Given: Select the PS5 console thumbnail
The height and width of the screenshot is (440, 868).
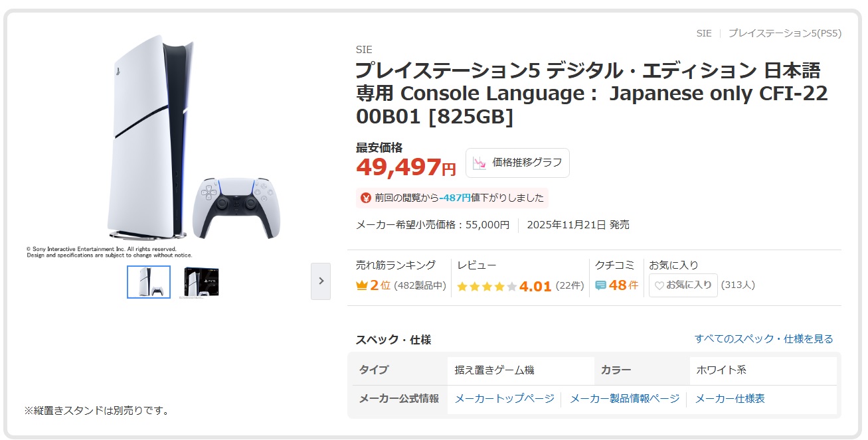Looking at the screenshot, I should (x=149, y=282).
